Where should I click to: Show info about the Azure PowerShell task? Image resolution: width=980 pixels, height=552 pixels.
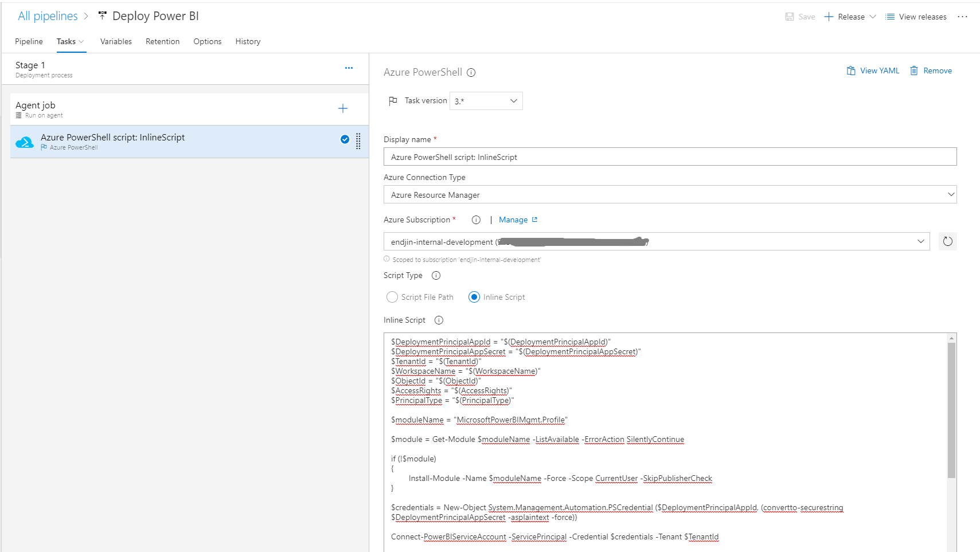tap(471, 72)
